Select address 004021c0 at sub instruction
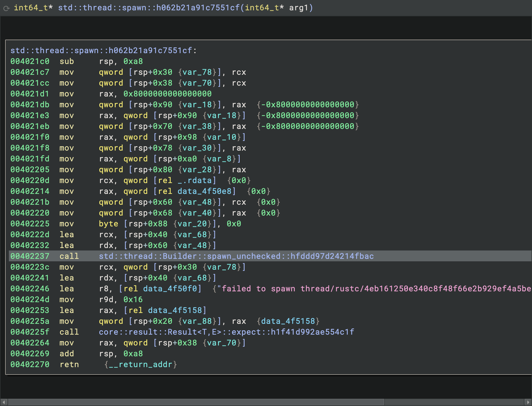 coord(30,61)
